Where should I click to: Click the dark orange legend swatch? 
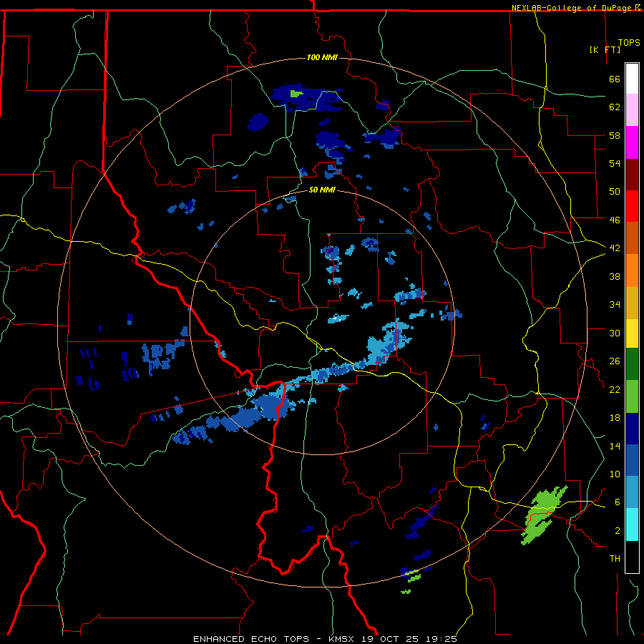632,238
